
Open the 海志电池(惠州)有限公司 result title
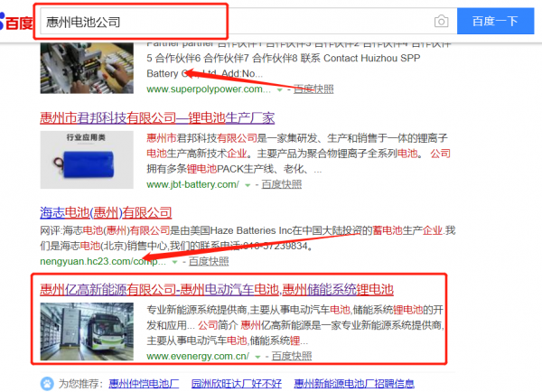[x=106, y=212]
